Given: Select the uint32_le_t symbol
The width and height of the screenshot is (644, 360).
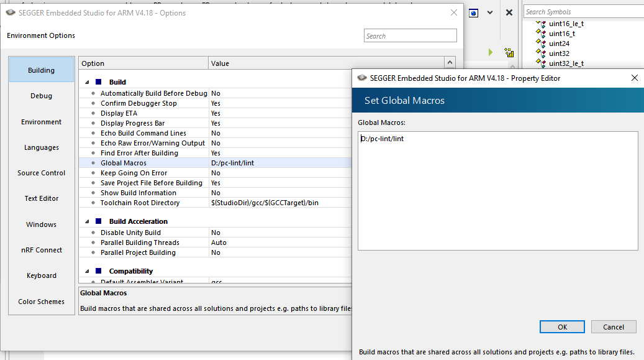Looking at the screenshot, I should pos(566,63).
